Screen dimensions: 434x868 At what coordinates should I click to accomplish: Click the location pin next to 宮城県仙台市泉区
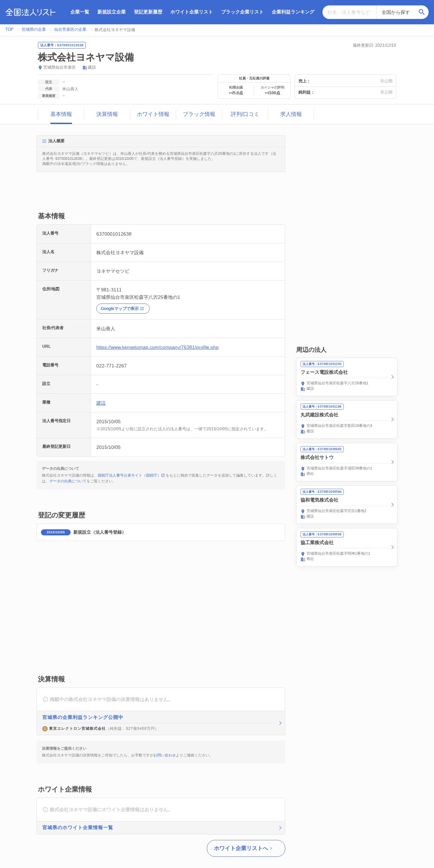(40, 68)
